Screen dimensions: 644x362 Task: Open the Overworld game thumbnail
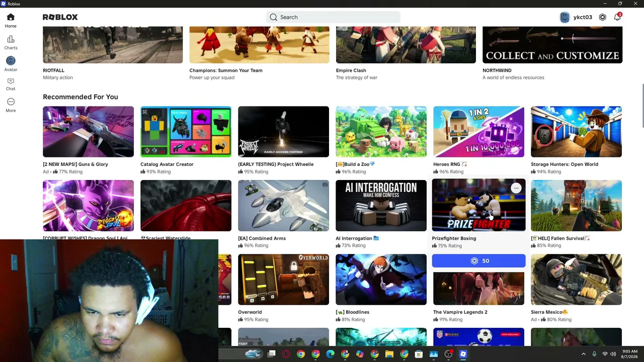coord(283,280)
